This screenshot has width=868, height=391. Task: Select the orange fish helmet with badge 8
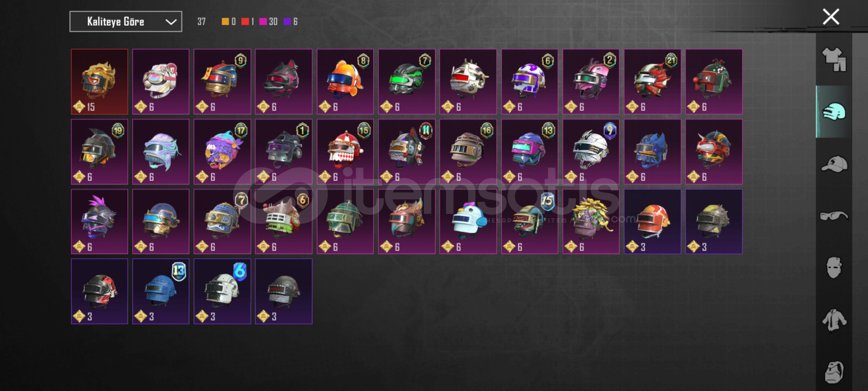point(345,82)
